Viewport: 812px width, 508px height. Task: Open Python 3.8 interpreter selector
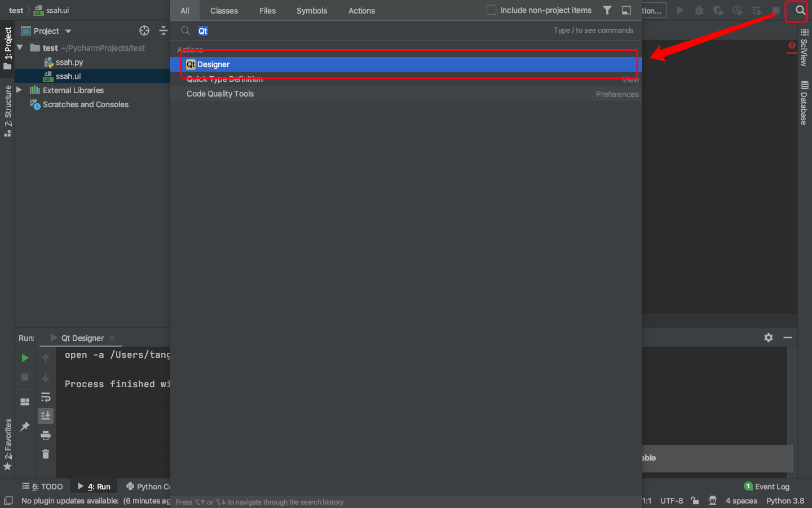(x=785, y=501)
